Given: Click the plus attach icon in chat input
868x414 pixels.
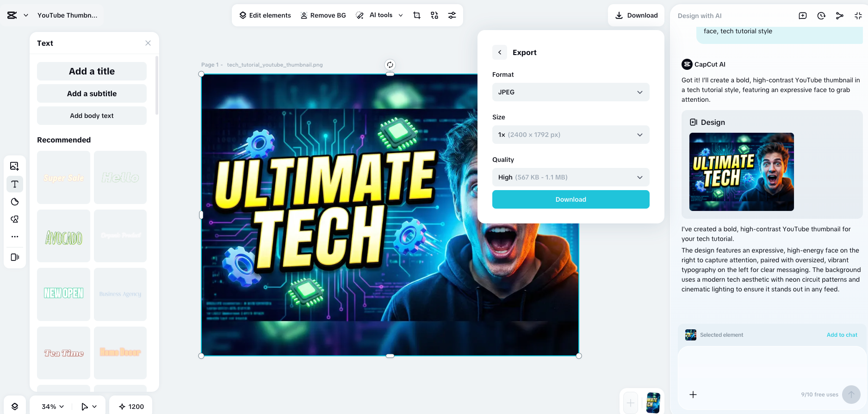Looking at the screenshot, I should (x=693, y=395).
